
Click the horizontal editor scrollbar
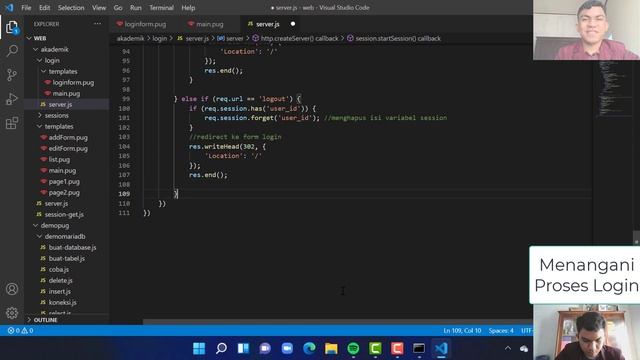click(x=337, y=322)
